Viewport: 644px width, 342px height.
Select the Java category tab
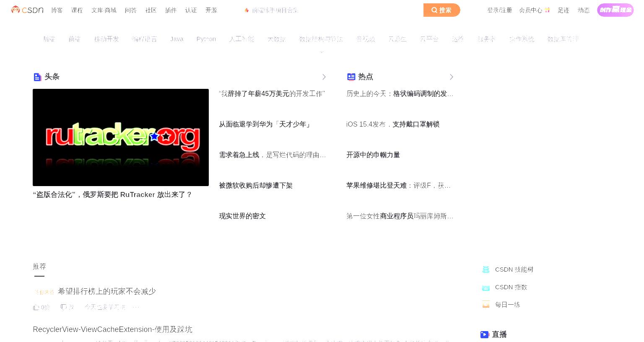coord(177,39)
